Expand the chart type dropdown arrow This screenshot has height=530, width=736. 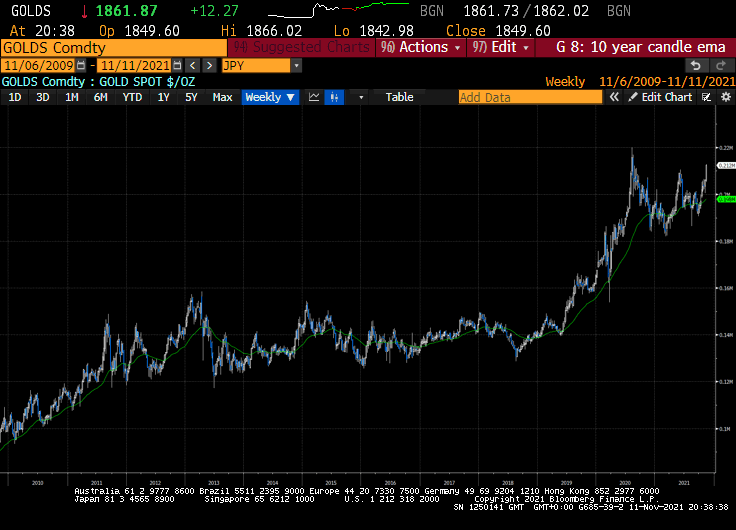point(361,97)
